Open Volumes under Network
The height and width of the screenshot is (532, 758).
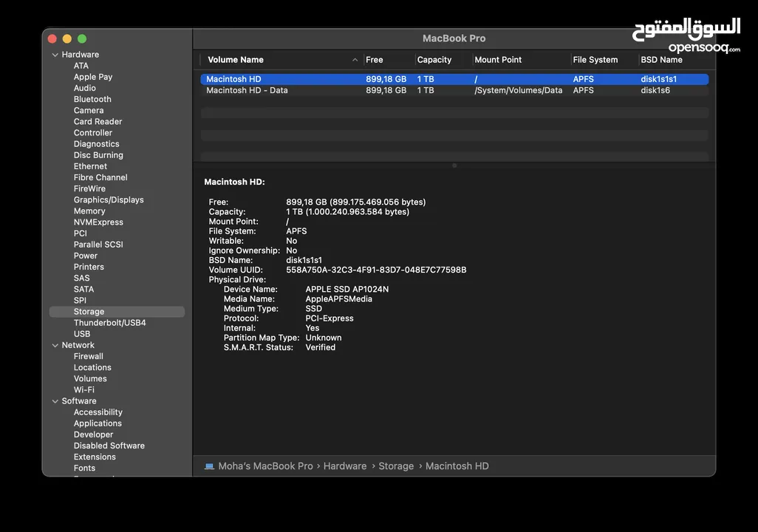tap(90, 379)
